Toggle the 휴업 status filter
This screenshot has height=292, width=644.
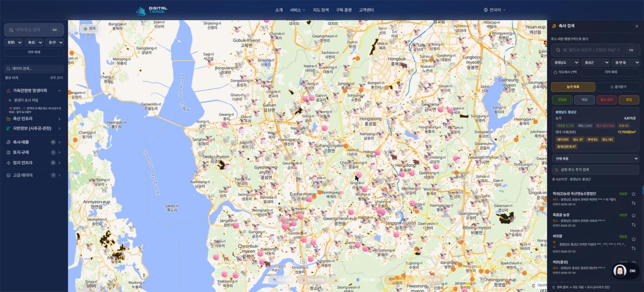629,100
